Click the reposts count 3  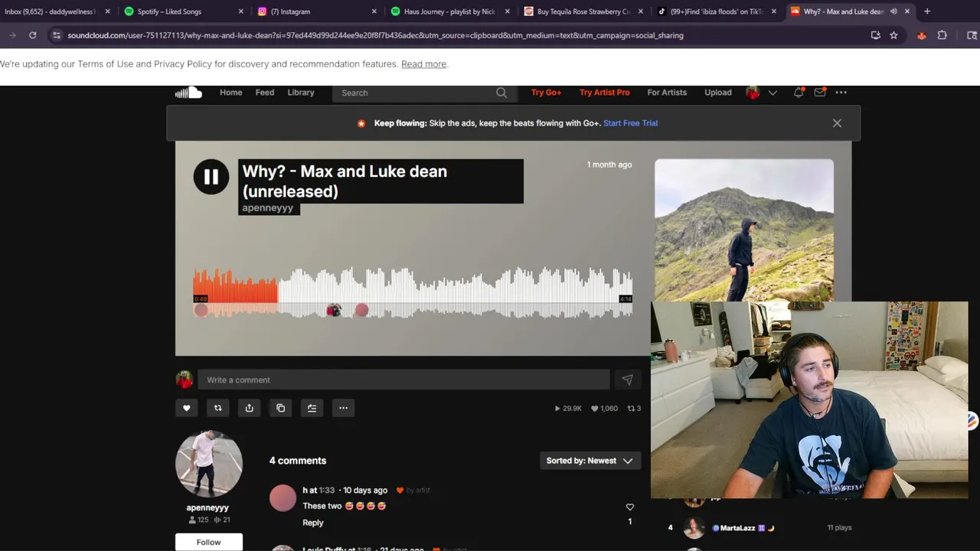634,409
